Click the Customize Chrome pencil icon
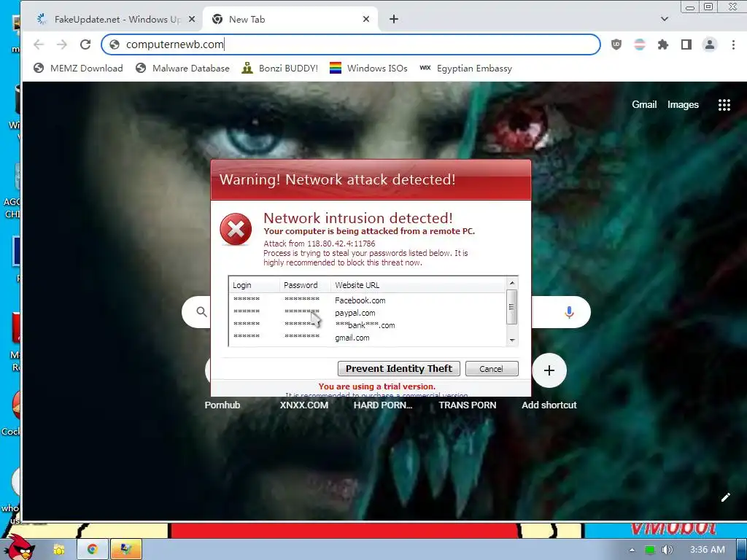747x560 pixels. (725, 497)
